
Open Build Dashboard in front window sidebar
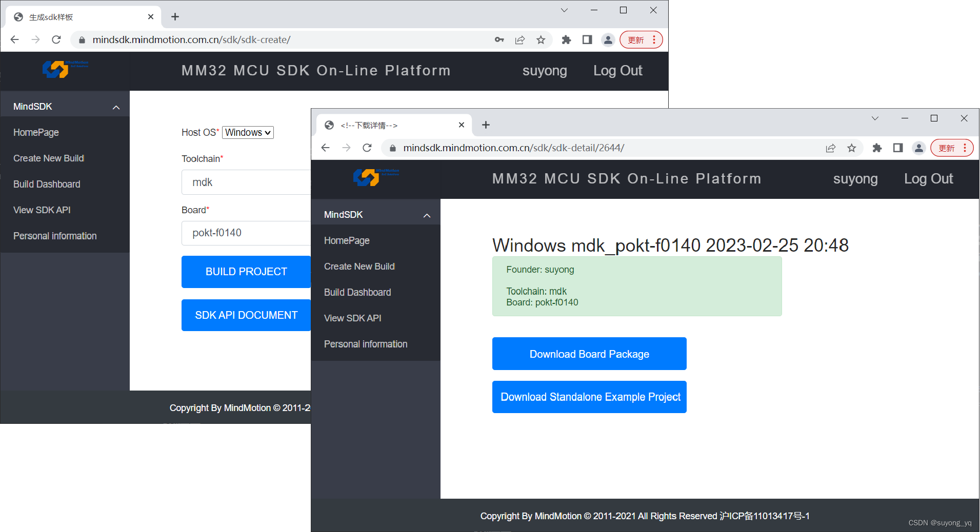357,292
